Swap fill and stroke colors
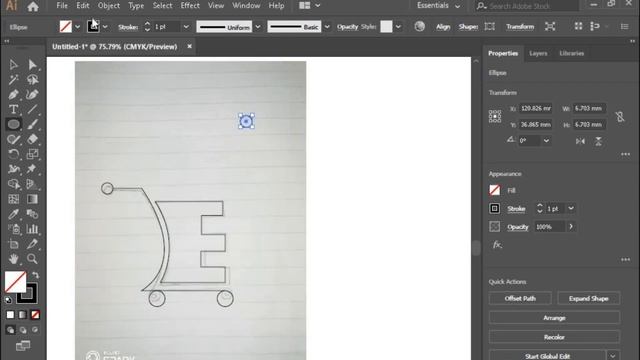Image resolution: width=640 pixels, height=360 pixels. 36,275
